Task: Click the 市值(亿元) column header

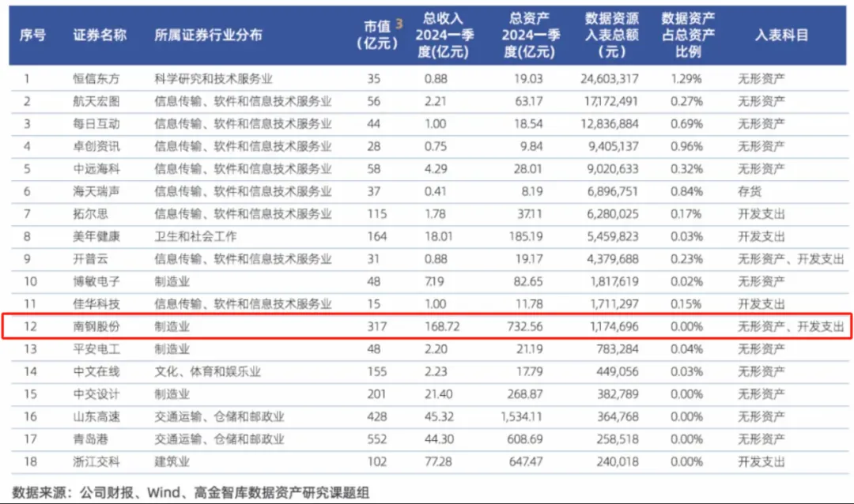Action: (377, 35)
